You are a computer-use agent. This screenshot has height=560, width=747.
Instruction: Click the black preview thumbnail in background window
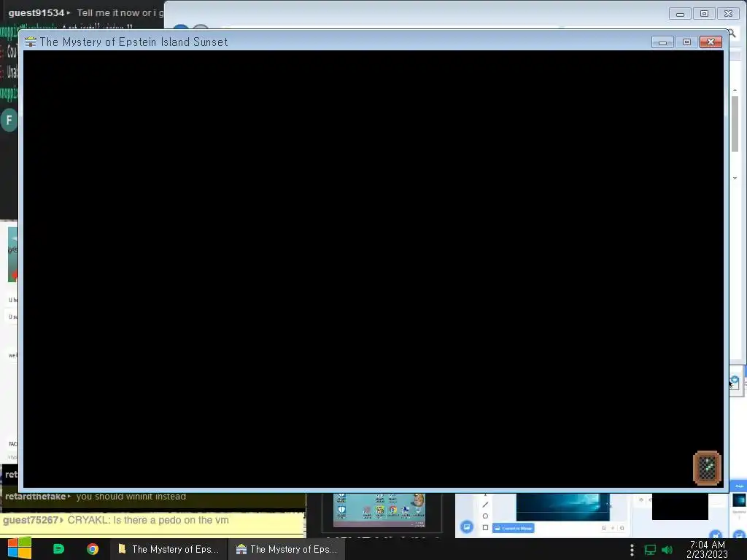(x=680, y=507)
